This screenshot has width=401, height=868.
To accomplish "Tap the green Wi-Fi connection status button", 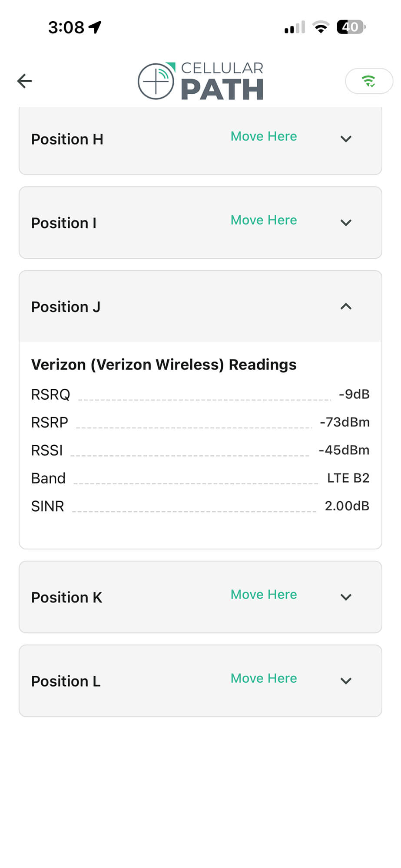I will pyautogui.click(x=369, y=81).
